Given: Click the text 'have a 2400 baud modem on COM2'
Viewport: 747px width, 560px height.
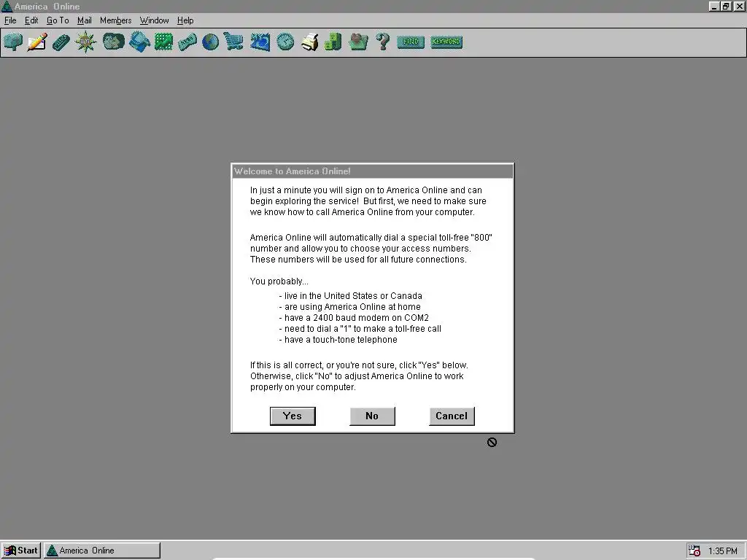Looking at the screenshot, I should point(356,318).
